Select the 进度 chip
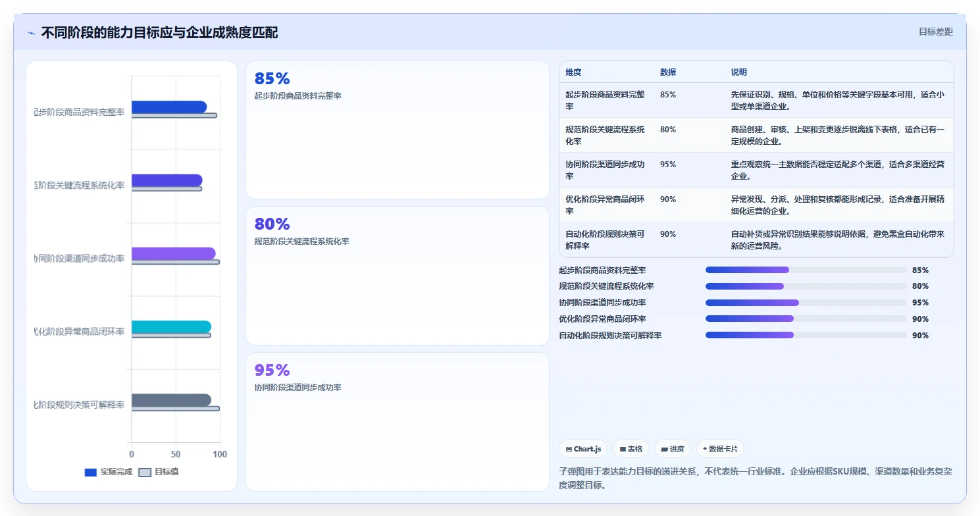980x516 pixels. tap(673, 449)
